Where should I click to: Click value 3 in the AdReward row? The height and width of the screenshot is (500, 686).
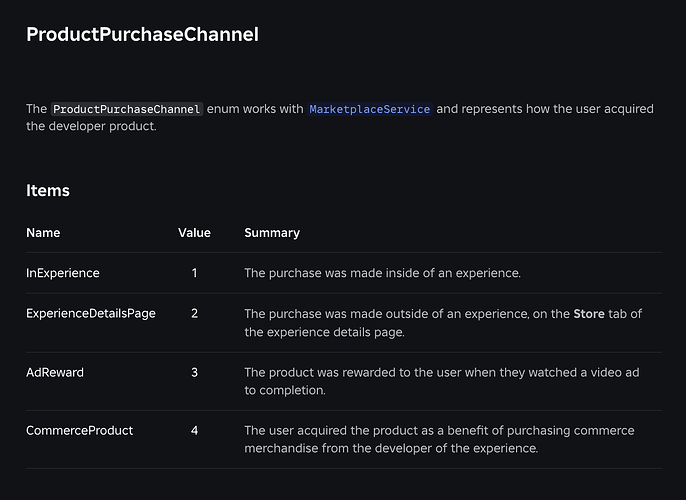[194, 372]
